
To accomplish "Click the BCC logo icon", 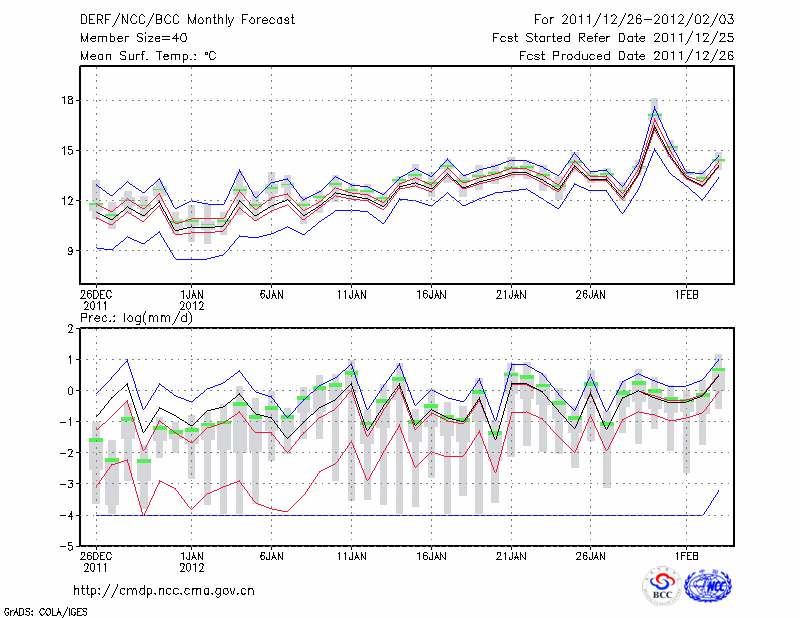I will [x=662, y=586].
